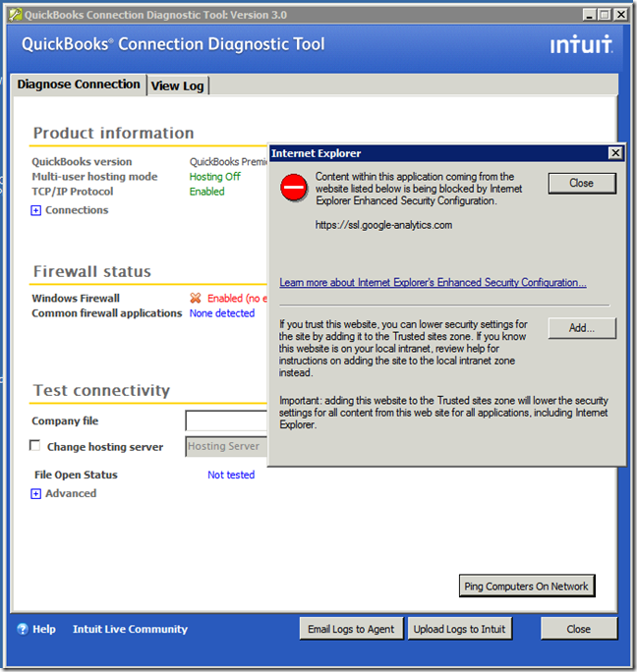Click the 'File Open Status' label
The width and height of the screenshot is (637, 672).
tap(76, 475)
